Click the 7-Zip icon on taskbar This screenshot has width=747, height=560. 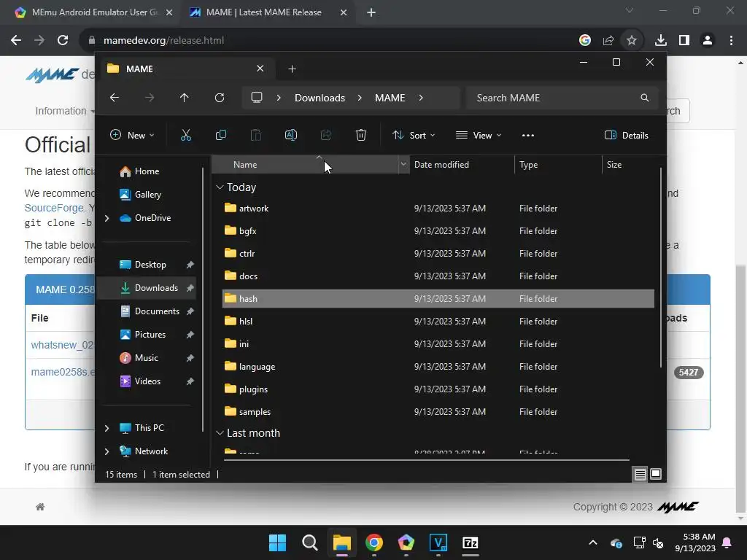[471, 542]
